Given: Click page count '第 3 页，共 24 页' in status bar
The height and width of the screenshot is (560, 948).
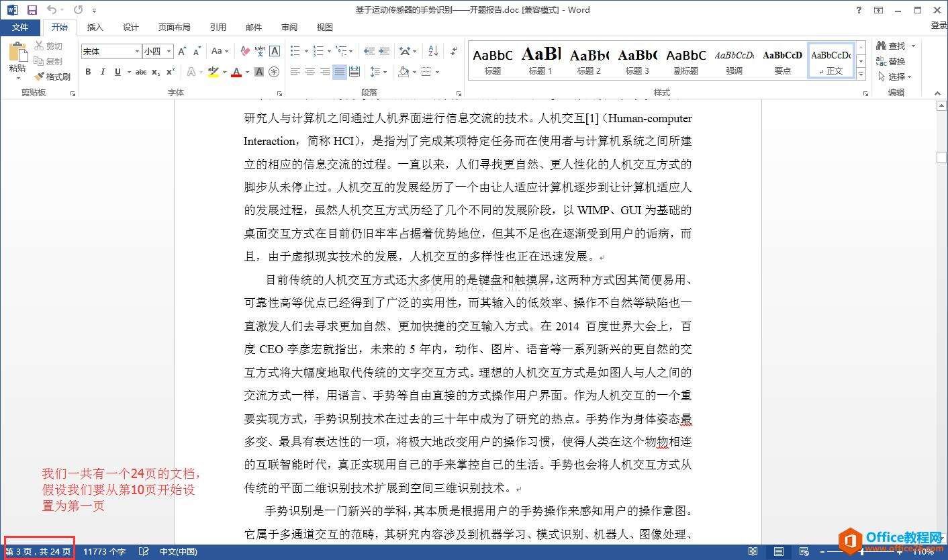Looking at the screenshot, I should pyautogui.click(x=38, y=552).
